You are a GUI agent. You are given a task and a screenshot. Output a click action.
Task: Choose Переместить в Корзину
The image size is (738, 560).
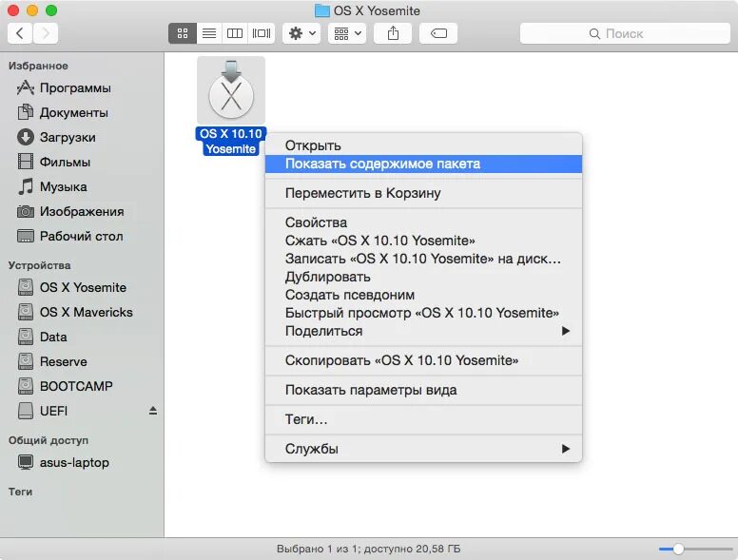(x=423, y=193)
